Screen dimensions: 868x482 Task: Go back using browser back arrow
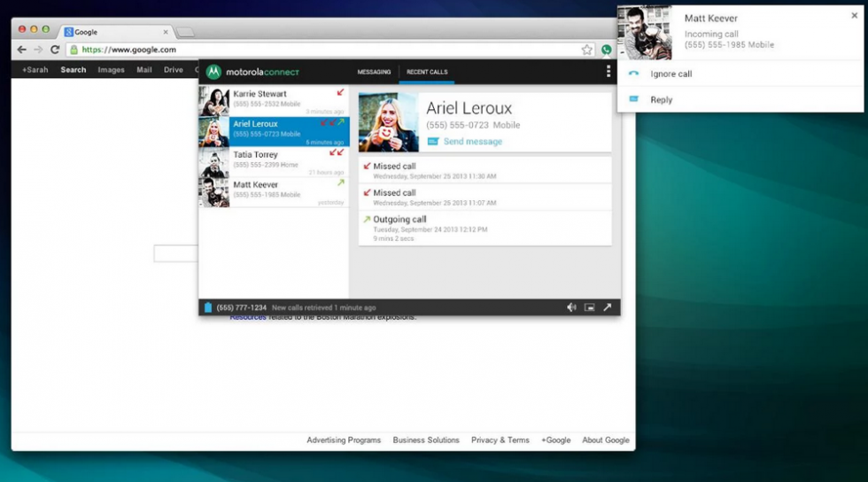point(22,51)
